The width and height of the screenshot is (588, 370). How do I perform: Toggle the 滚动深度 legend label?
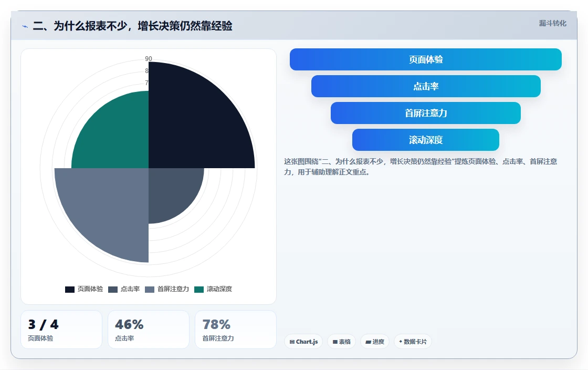click(219, 289)
